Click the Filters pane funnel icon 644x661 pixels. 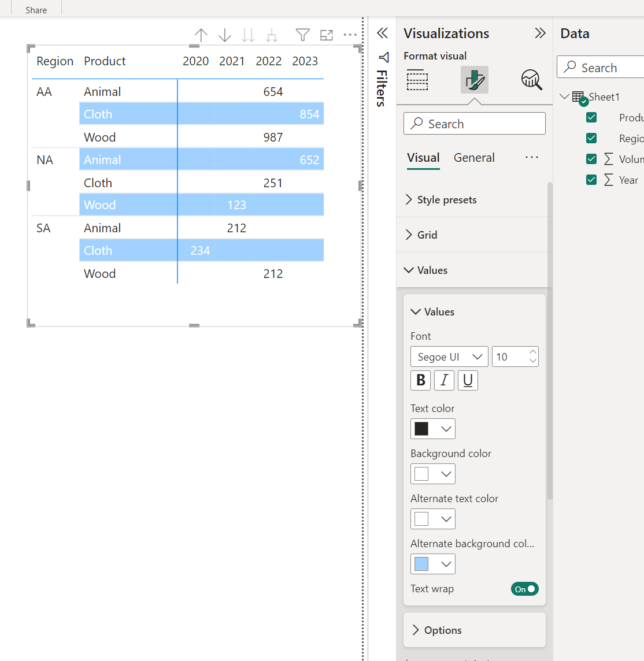tap(384, 57)
